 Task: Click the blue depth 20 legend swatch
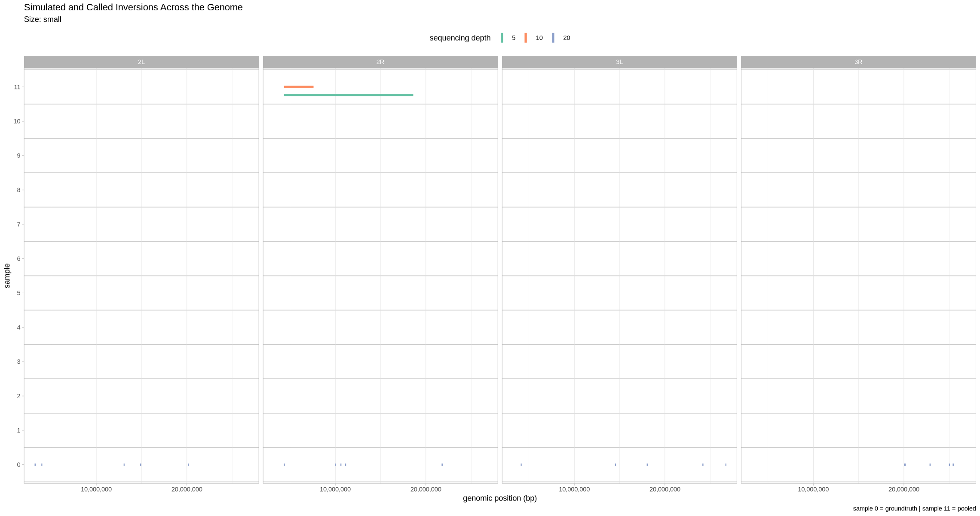[x=553, y=38]
